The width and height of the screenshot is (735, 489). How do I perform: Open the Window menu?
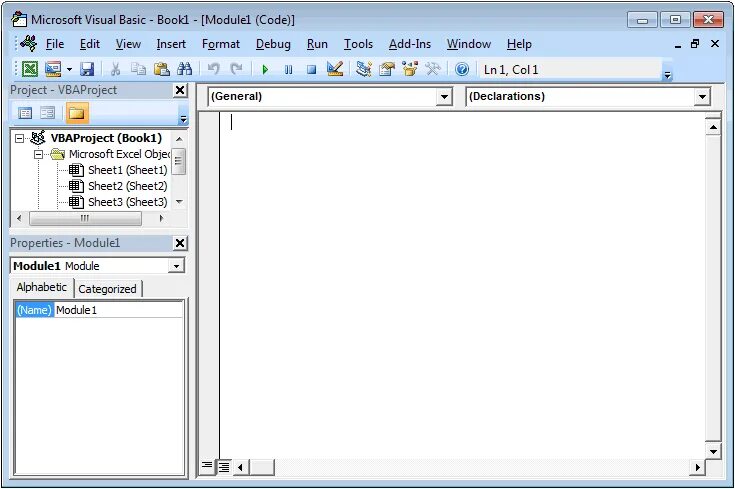[x=469, y=44]
